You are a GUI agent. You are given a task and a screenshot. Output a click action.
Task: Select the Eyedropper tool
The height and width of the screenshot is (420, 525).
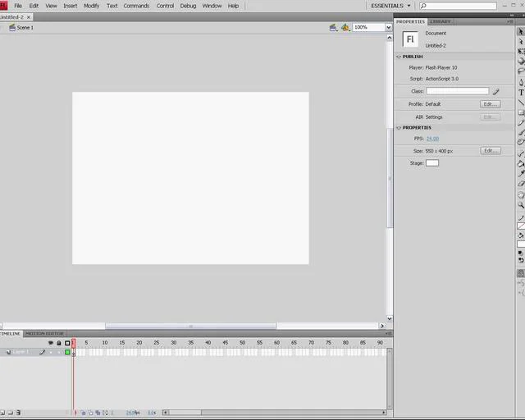521,173
